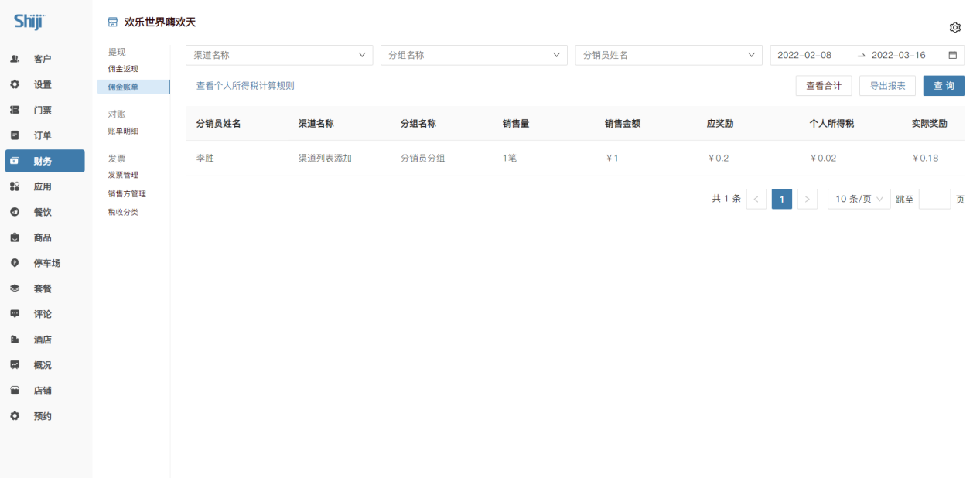
Task: Open the 门票 tickets icon in sidebar
Action: pyautogui.click(x=15, y=110)
